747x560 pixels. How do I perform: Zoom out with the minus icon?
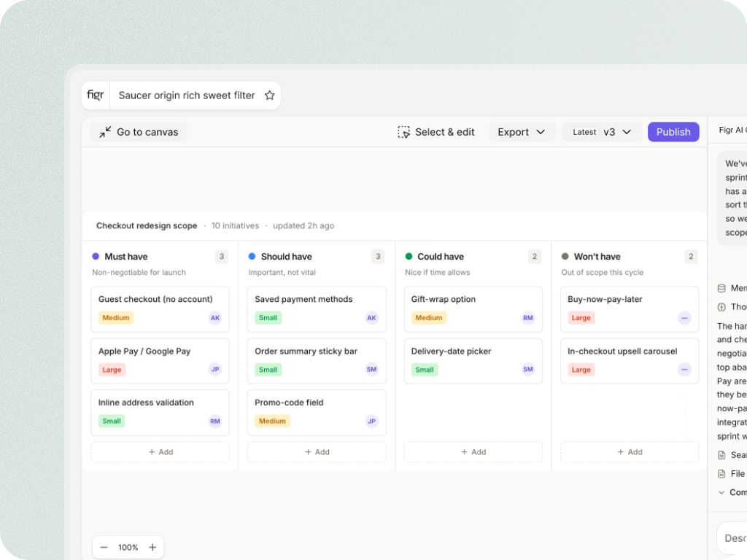click(x=104, y=547)
